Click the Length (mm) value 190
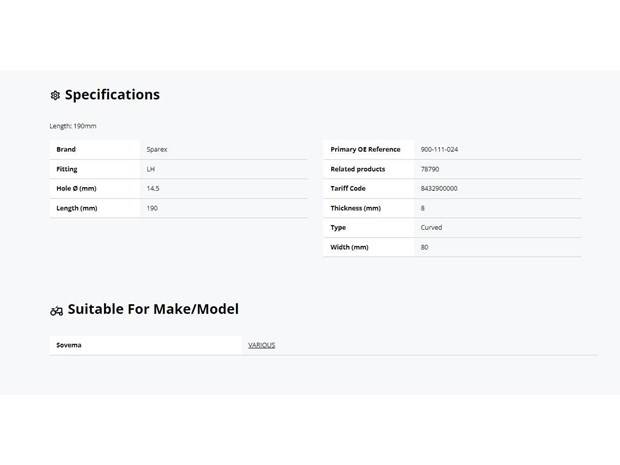The image size is (620, 465). (x=152, y=208)
